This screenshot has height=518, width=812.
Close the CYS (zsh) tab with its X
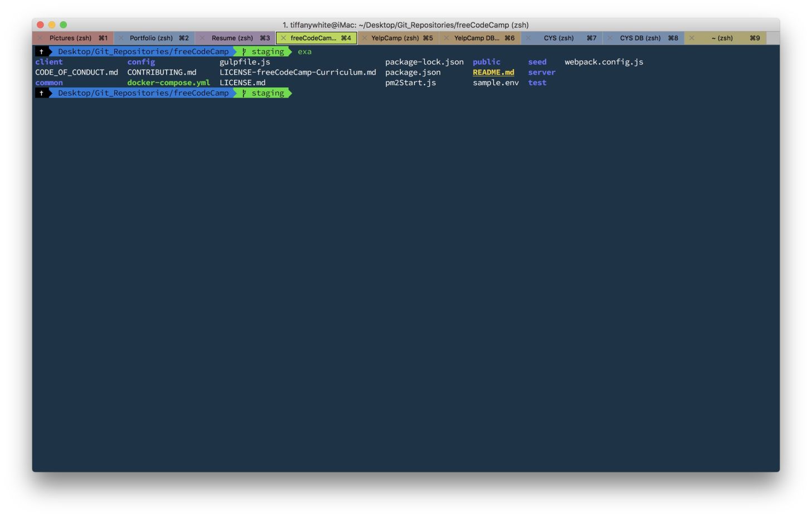(528, 38)
